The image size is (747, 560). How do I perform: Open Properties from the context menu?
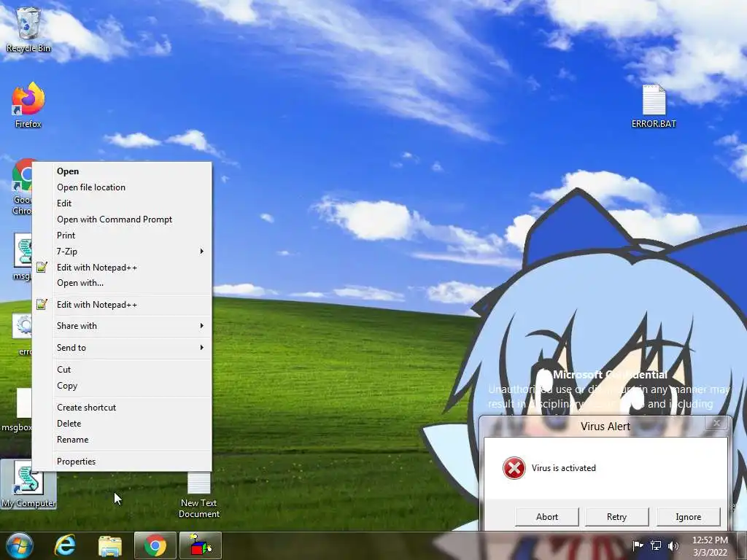point(122,462)
